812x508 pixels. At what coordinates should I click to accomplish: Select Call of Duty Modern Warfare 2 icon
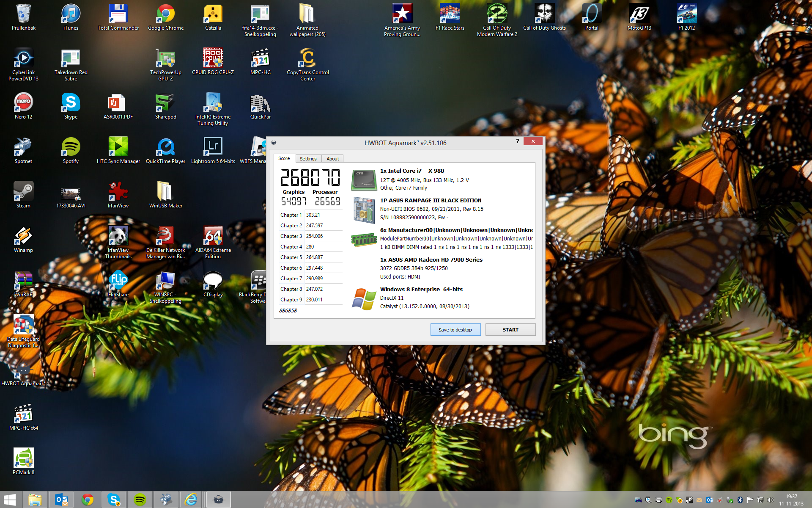coord(497,20)
